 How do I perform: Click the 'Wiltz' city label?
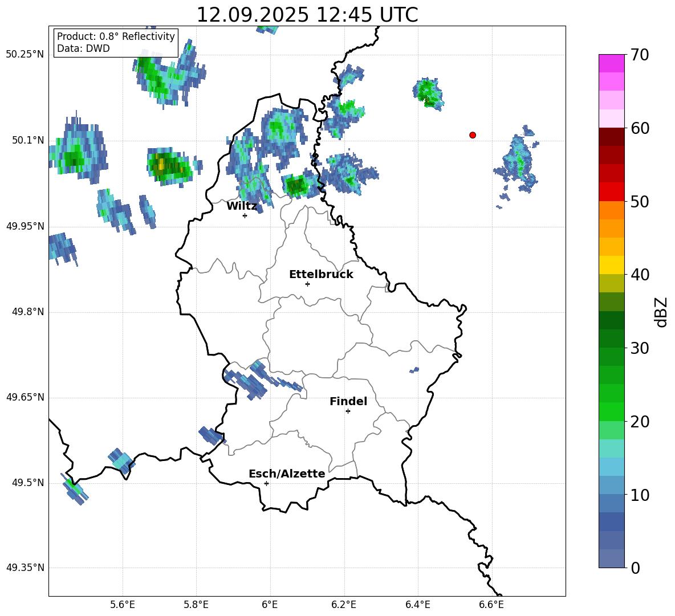[x=242, y=206]
